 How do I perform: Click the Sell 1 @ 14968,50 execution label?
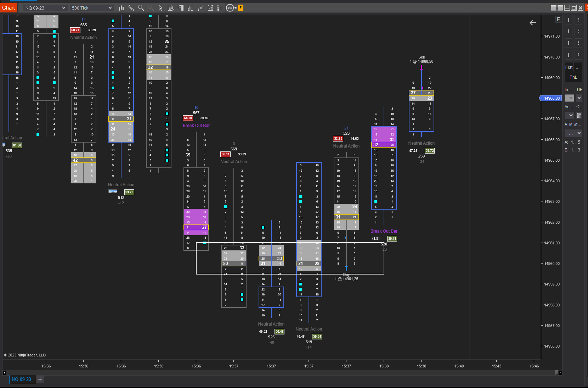[422, 59]
